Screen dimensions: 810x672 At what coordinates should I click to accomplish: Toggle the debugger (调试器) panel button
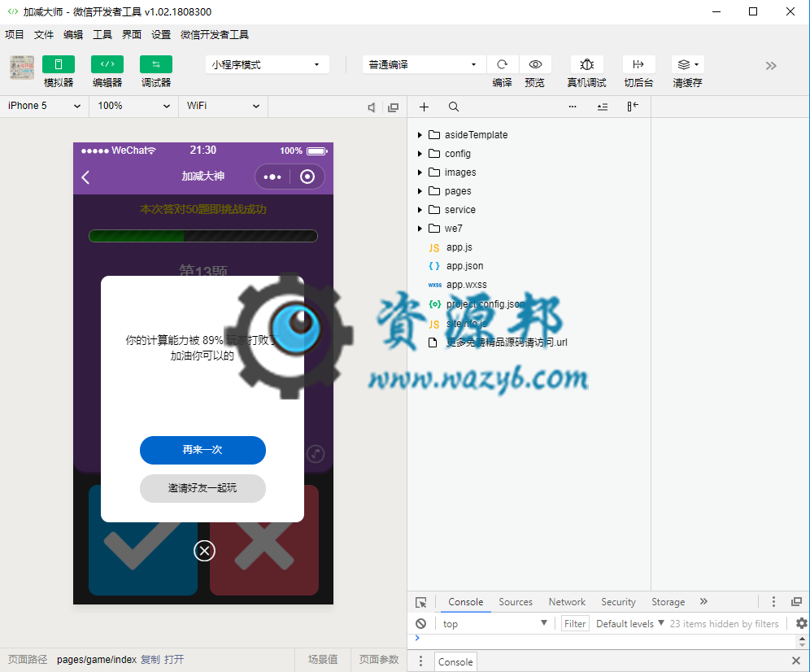point(156,64)
